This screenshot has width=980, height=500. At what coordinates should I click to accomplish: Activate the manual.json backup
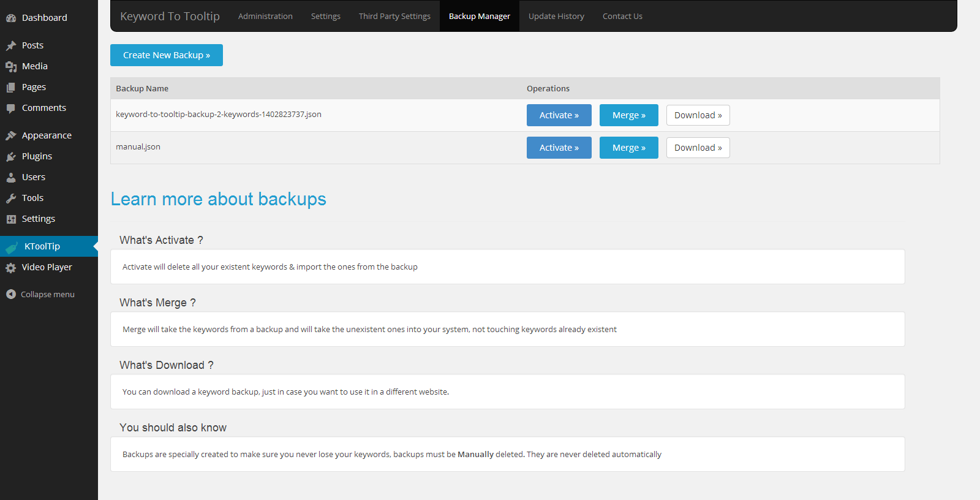coord(559,148)
